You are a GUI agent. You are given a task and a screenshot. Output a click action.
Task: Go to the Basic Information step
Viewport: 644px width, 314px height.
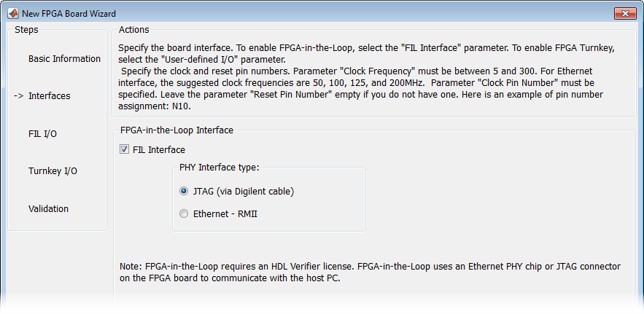64,59
